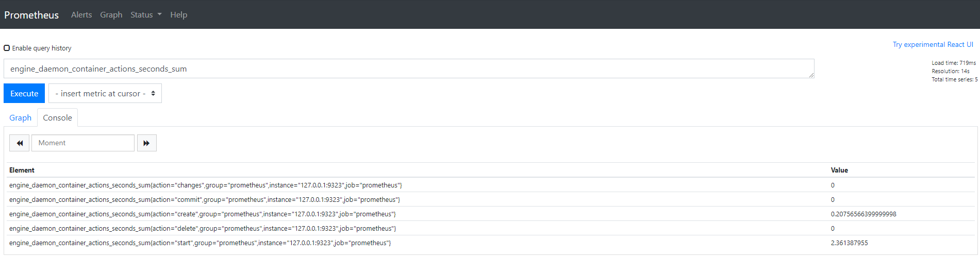Click the Load time: 719ms text
This screenshot has height=257, width=980.
click(x=954, y=63)
